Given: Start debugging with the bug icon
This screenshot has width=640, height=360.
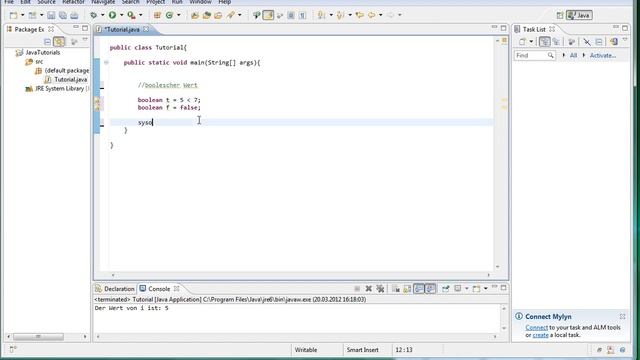Looking at the screenshot, I should coord(93,16).
